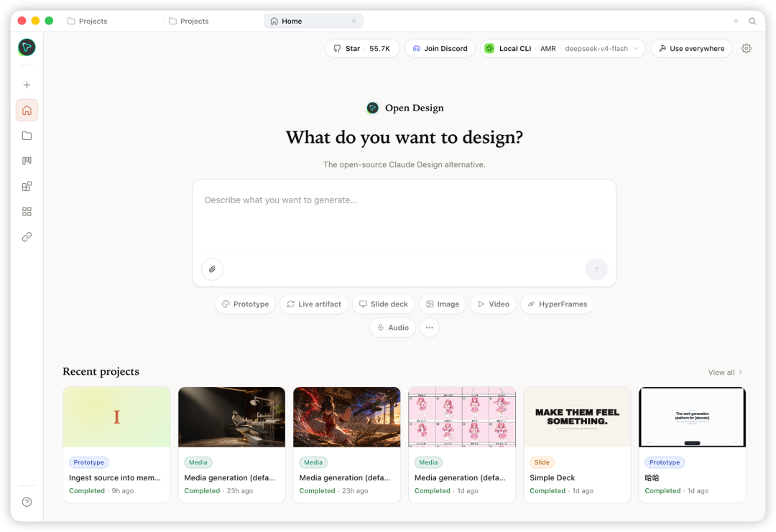Image resolution: width=776 pixels, height=532 pixels.
Task: Open the help question mark icon
Action: click(27, 502)
